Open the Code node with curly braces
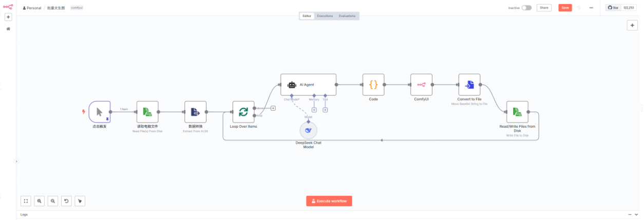 point(373,85)
